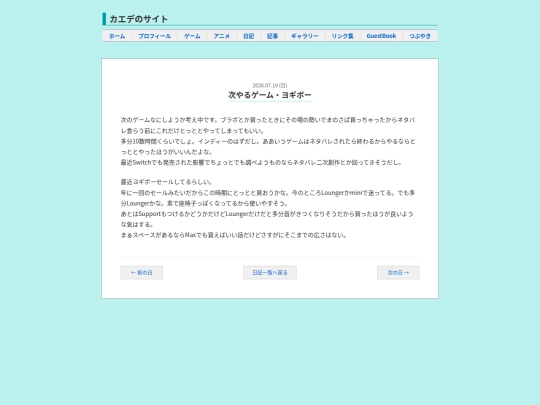
Task: Click 日記一覧へ戻る button
Action: [x=270, y=272]
